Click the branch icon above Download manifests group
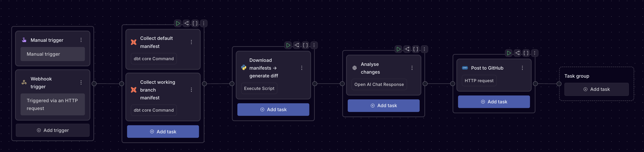Viewport: 644px width, 152px height. [x=297, y=45]
